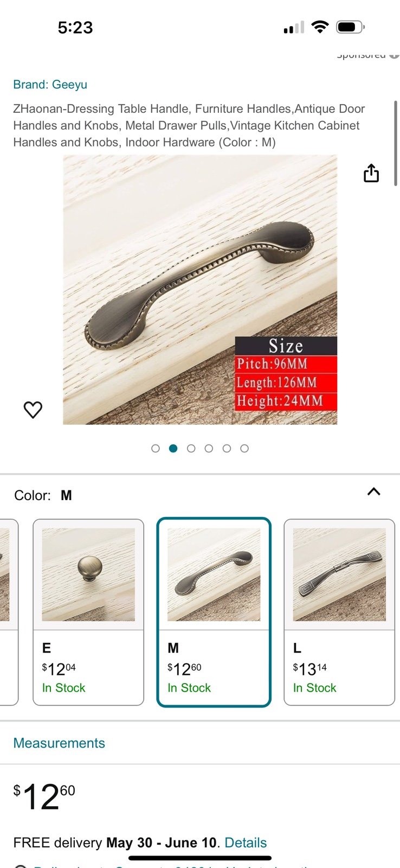Show the sixth product image dot
400x868 pixels.
point(244,449)
